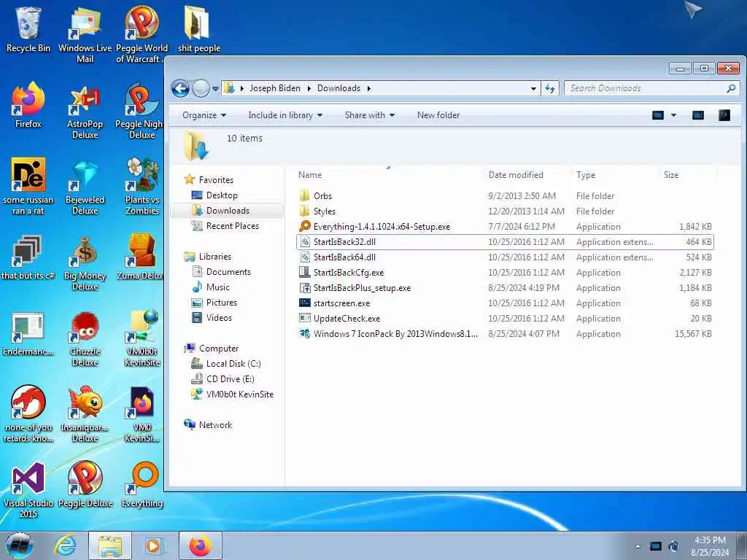Select Downloads in navigation pane
The width and height of the screenshot is (747, 560).
pyautogui.click(x=228, y=211)
